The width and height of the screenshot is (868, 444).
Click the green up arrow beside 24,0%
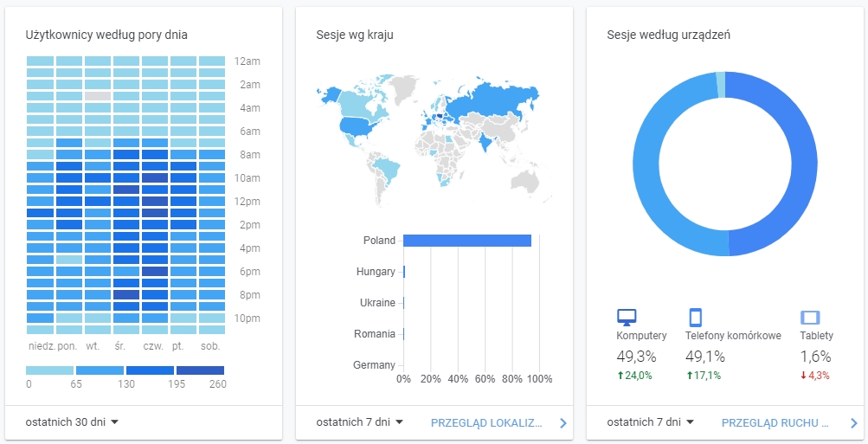click(x=620, y=376)
